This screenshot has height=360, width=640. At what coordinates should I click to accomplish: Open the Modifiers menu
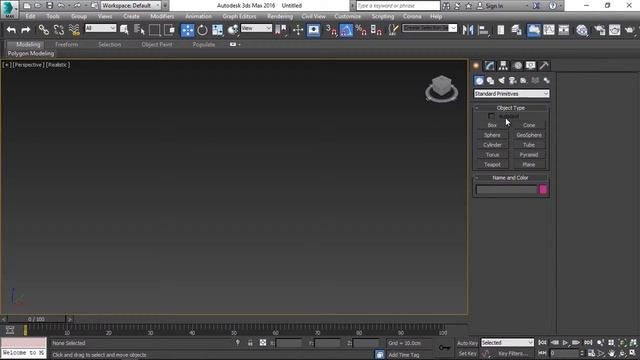click(x=162, y=16)
